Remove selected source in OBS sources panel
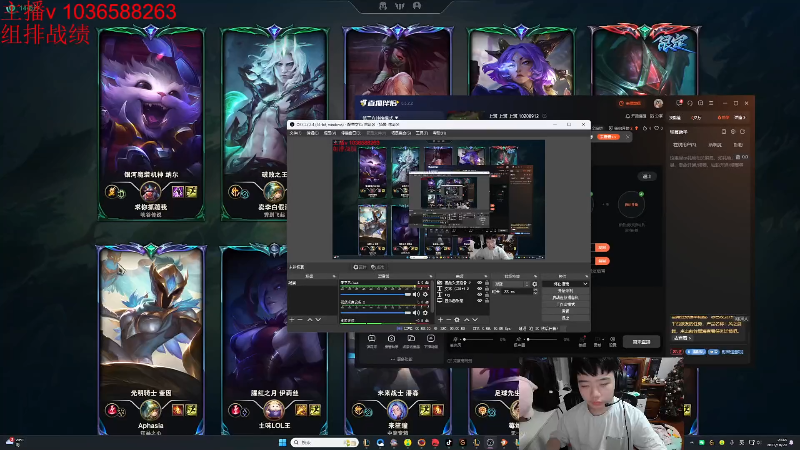Screen dimensions: 800x450 click(x=448, y=320)
